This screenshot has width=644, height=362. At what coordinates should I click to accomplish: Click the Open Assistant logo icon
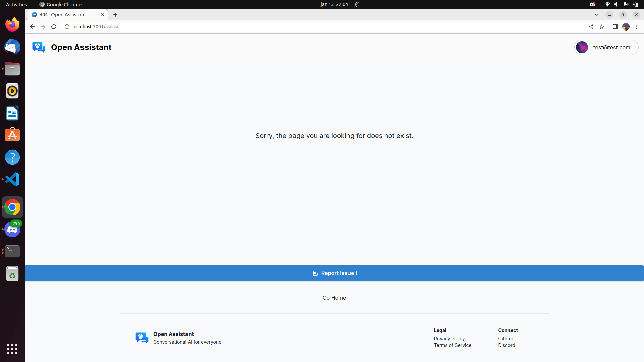click(38, 47)
